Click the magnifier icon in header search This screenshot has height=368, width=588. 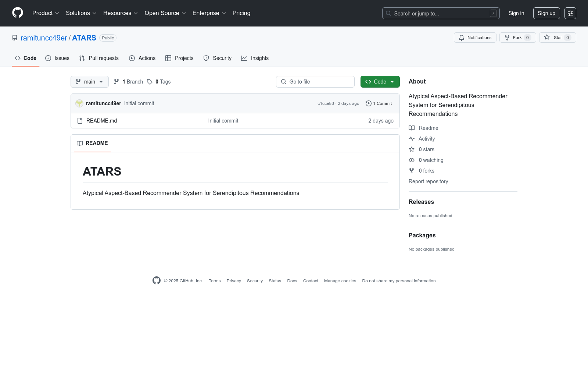pos(388,13)
